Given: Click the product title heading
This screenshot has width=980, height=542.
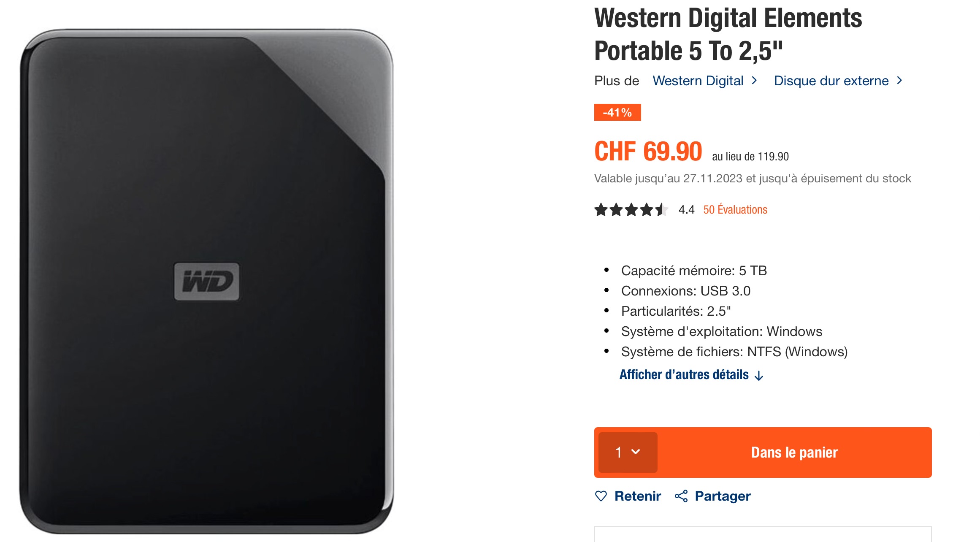Looking at the screenshot, I should coord(728,35).
